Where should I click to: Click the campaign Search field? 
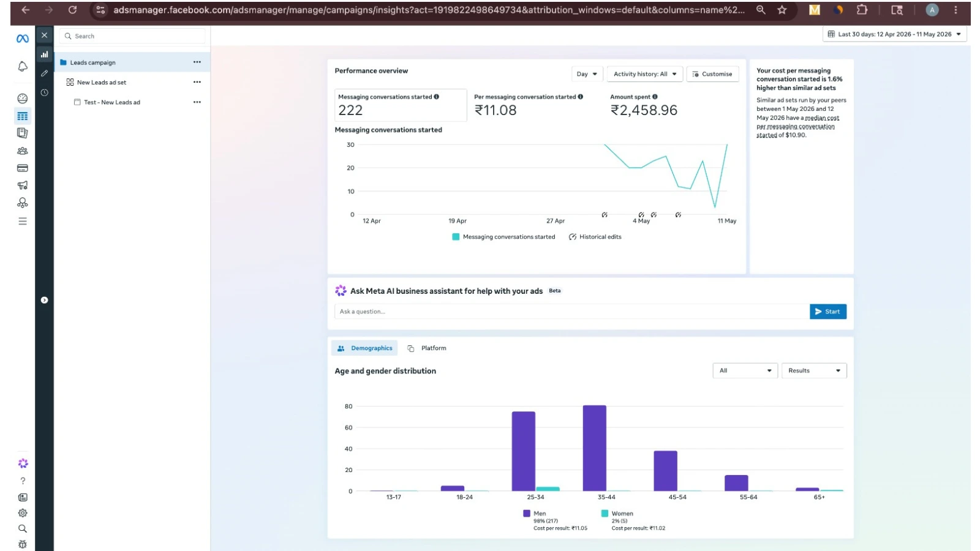pyautogui.click(x=132, y=36)
